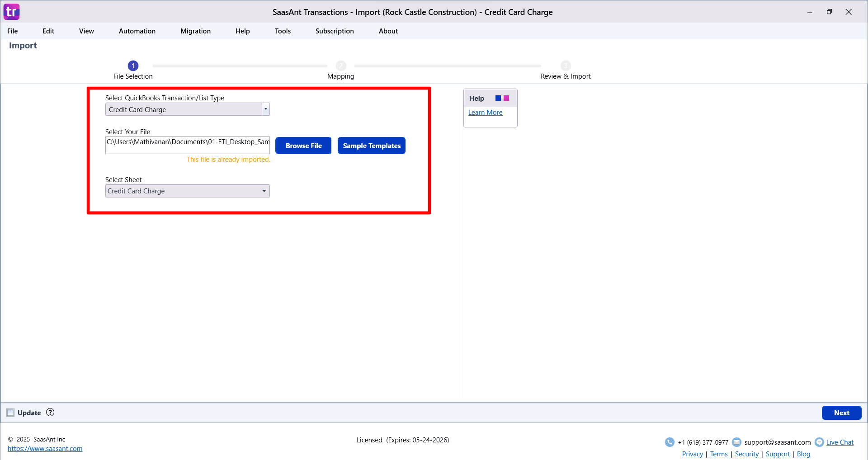Viewport: 868px width, 460px height.
Task: Click the Update help question-mark icon
Action: point(50,412)
